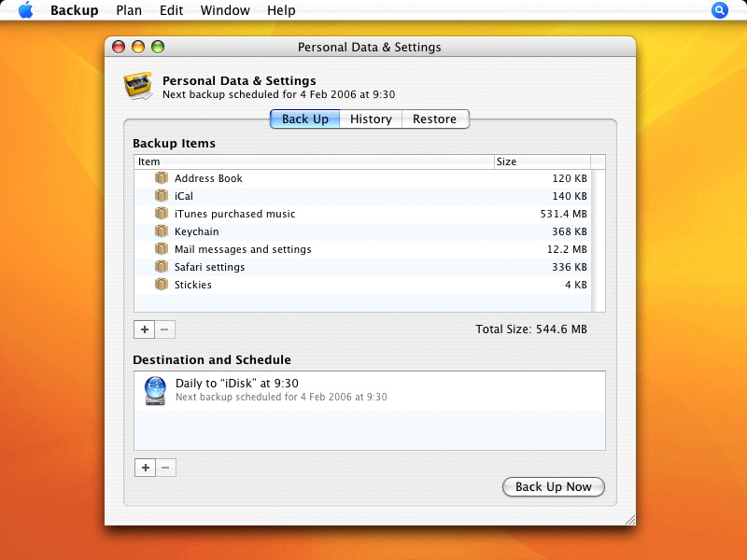Click the Safari settings package icon
The height and width of the screenshot is (560, 747).
coord(162,267)
